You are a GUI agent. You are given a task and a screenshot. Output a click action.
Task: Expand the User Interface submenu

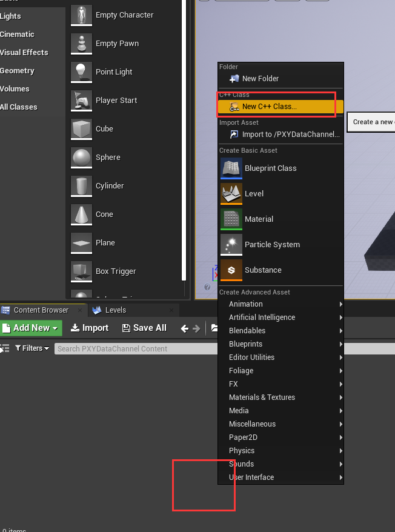280,477
